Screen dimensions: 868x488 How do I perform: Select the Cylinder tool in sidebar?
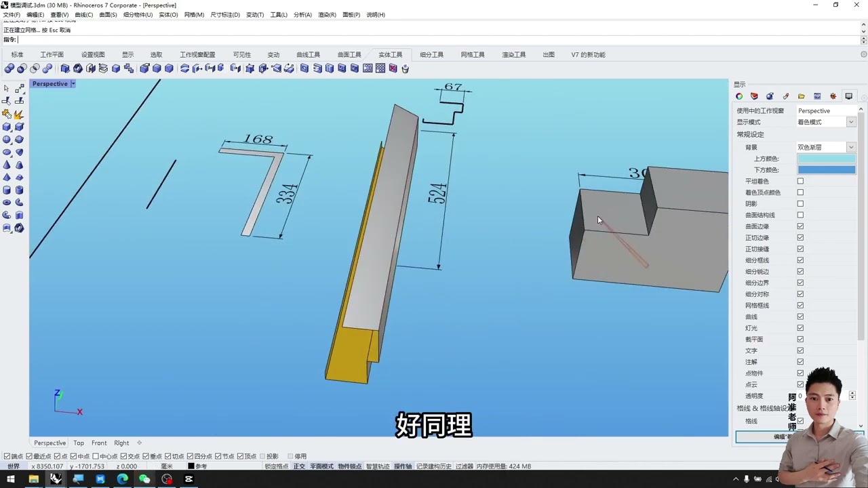click(x=7, y=190)
